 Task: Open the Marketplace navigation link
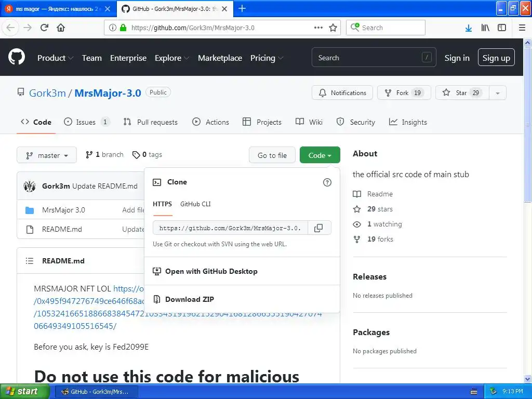(220, 58)
